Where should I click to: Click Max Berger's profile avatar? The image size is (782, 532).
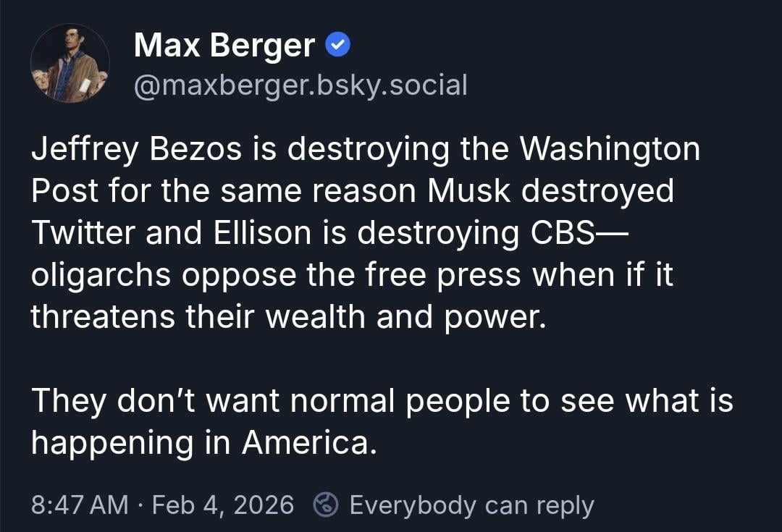click(70, 63)
